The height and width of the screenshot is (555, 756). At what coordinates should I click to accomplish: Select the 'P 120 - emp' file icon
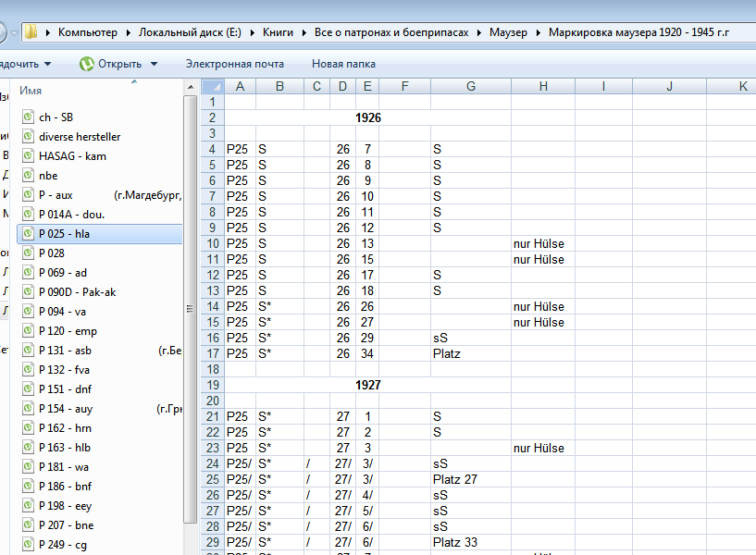[x=28, y=331]
